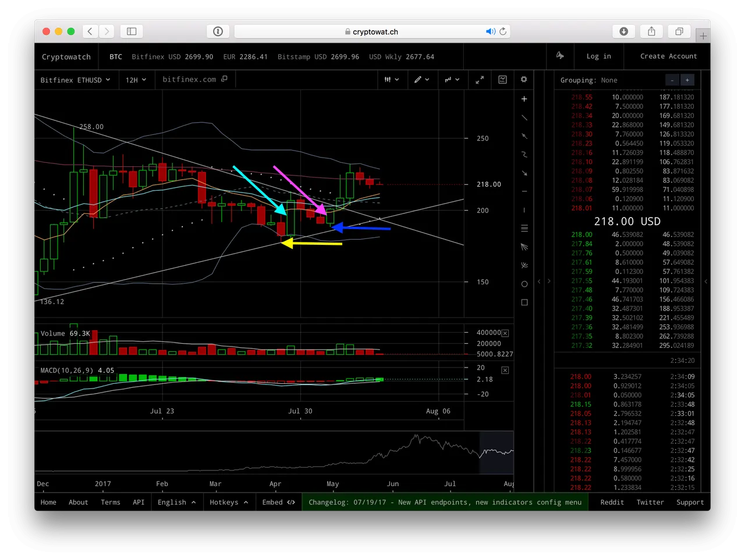745x560 pixels.
Task: Mute audio in Safari address bar
Action: [490, 31]
